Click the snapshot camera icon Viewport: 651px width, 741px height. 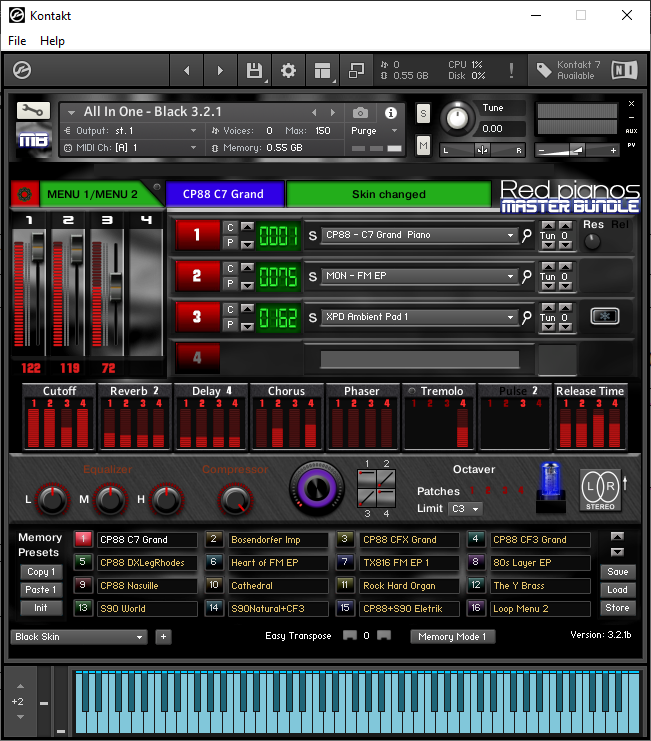click(x=360, y=113)
